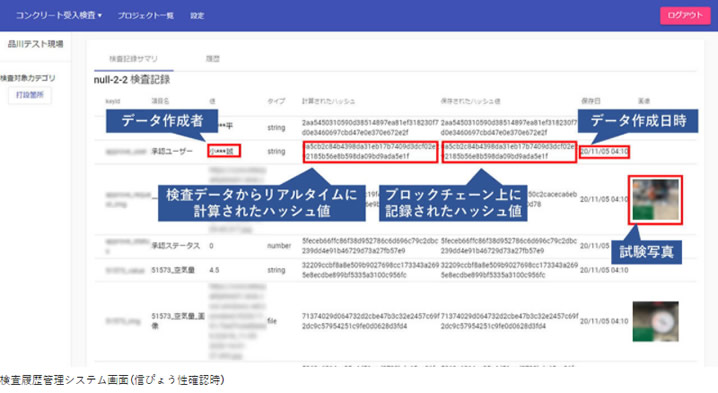Click the pink ログアウト button
This screenshot has width=718, height=393.
pyautogui.click(x=685, y=15)
